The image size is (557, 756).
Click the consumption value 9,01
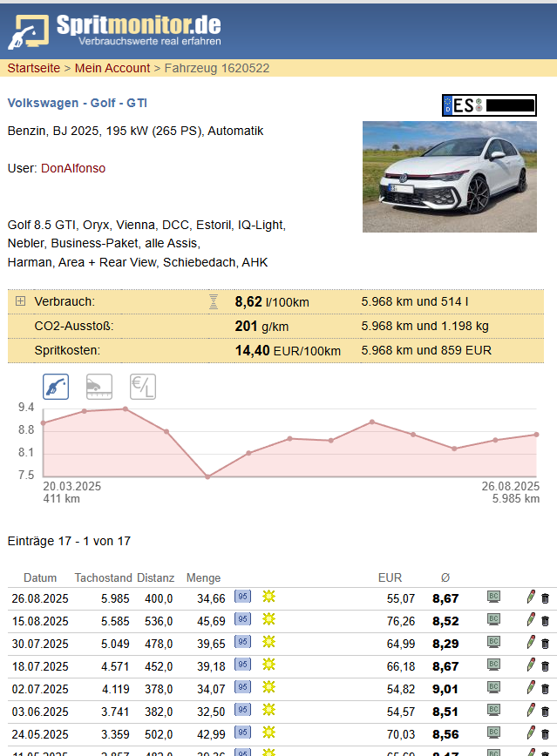(445, 689)
